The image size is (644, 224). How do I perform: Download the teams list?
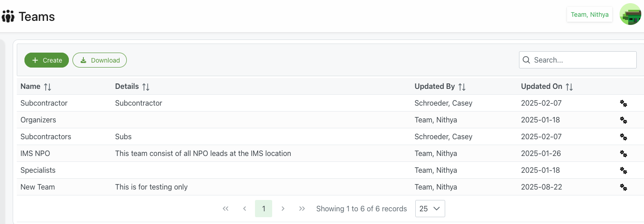click(99, 60)
